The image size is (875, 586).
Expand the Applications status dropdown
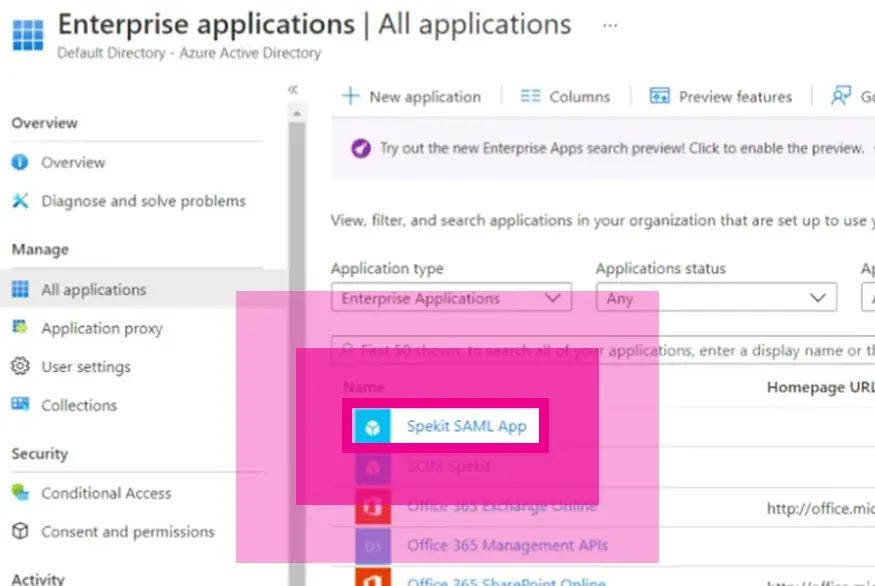click(715, 297)
